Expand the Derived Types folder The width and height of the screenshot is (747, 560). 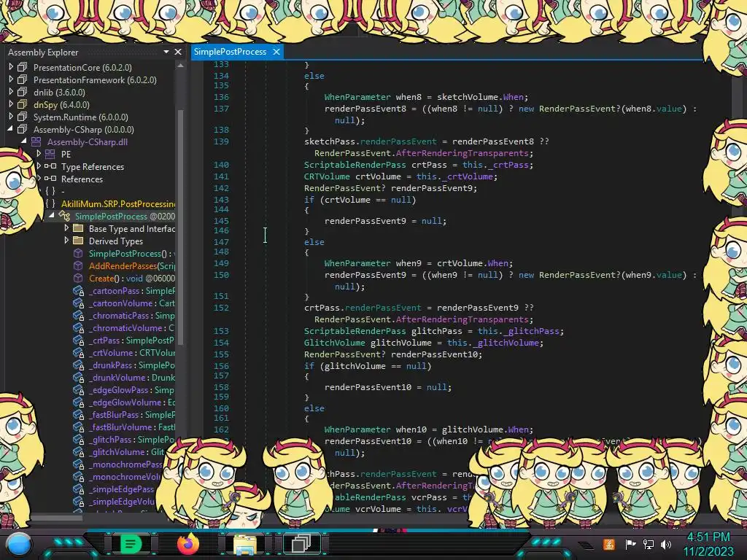[66, 241]
